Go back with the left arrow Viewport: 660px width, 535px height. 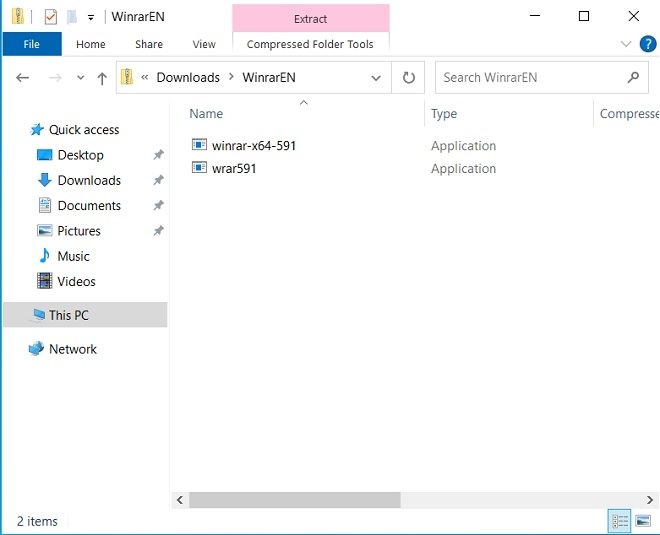tap(22, 77)
